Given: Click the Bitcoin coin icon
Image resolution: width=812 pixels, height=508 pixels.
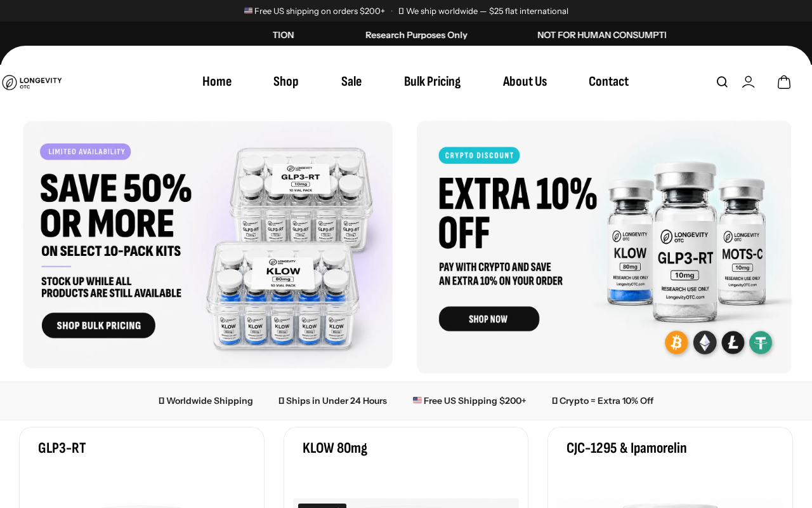Looking at the screenshot, I should (x=676, y=343).
